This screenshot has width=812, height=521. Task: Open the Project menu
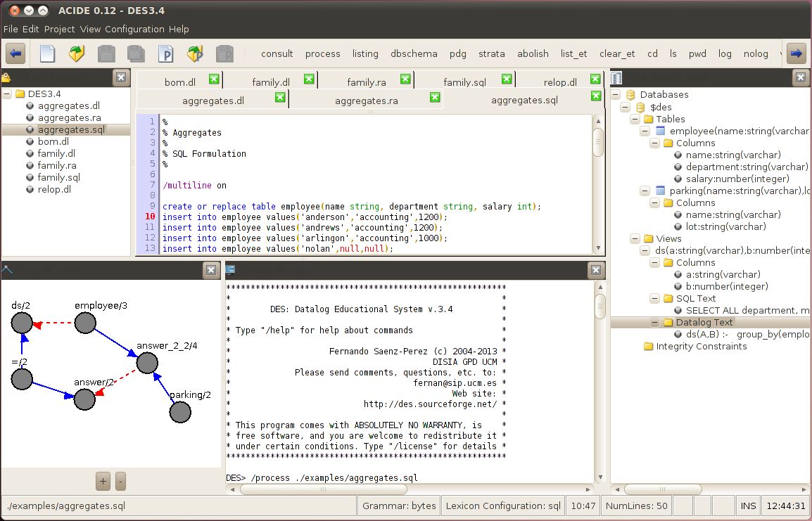tap(60, 29)
